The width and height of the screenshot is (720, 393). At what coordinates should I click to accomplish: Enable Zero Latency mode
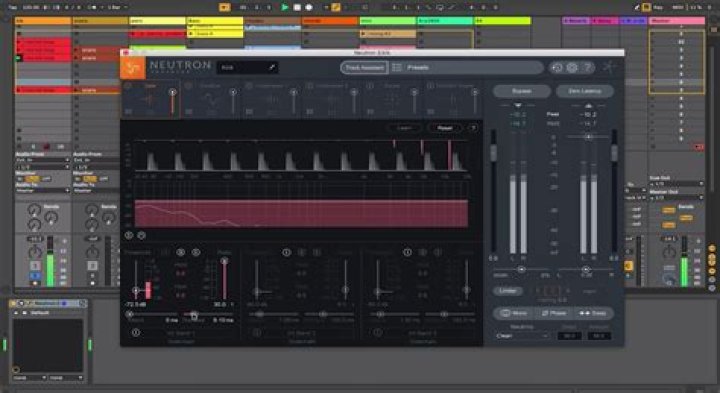585,91
